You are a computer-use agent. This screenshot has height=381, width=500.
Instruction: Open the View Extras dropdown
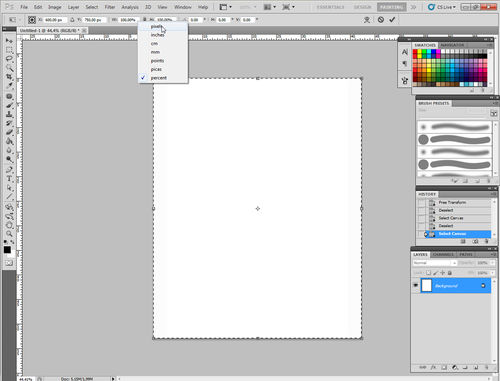[226, 7]
